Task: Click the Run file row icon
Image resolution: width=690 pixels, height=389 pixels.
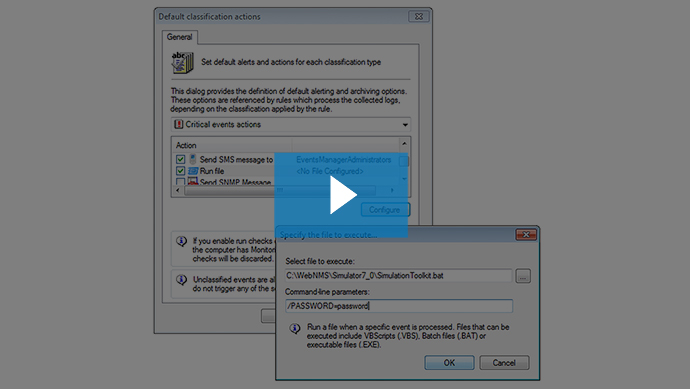Action: (193, 171)
